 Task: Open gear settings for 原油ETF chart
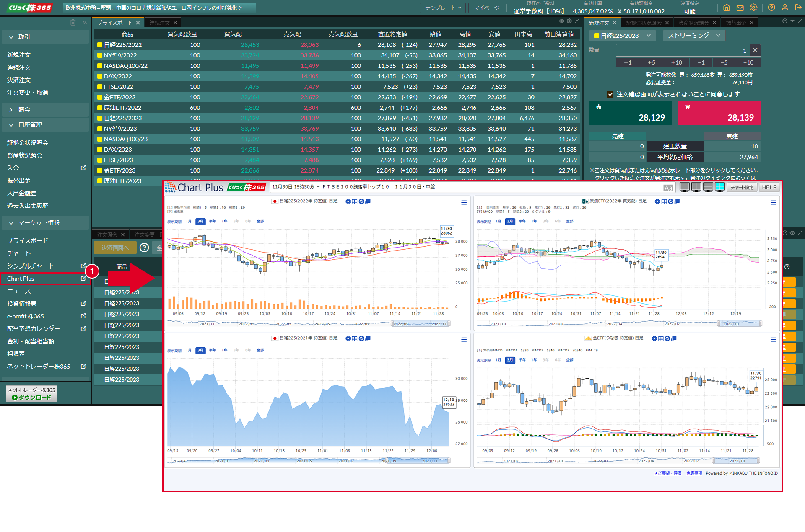(x=657, y=201)
